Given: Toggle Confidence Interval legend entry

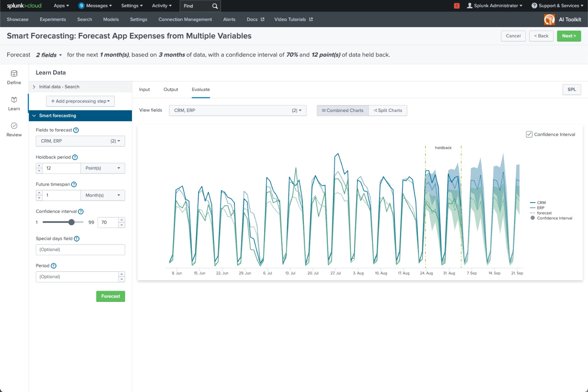Looking at the screenshot, I should click(x=551, y=218).
